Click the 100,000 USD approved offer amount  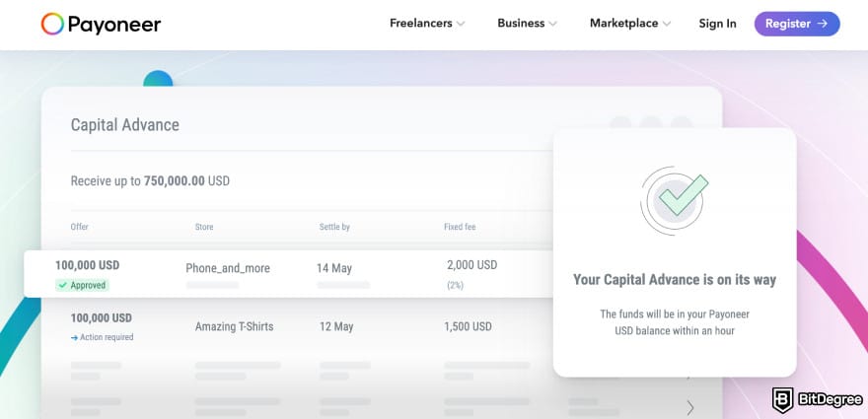(87, 265)
